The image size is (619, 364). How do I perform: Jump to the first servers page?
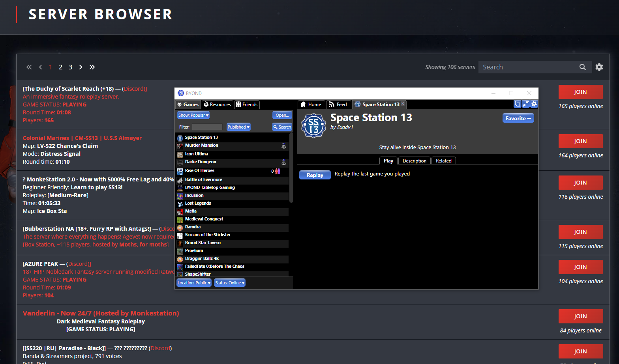coord(29,67)
